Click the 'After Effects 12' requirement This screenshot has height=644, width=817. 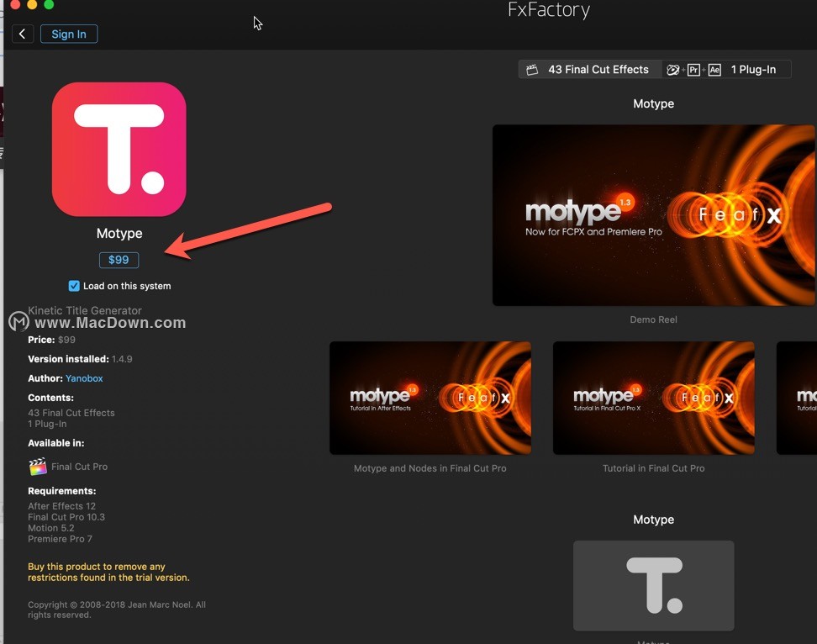(61, 506)
